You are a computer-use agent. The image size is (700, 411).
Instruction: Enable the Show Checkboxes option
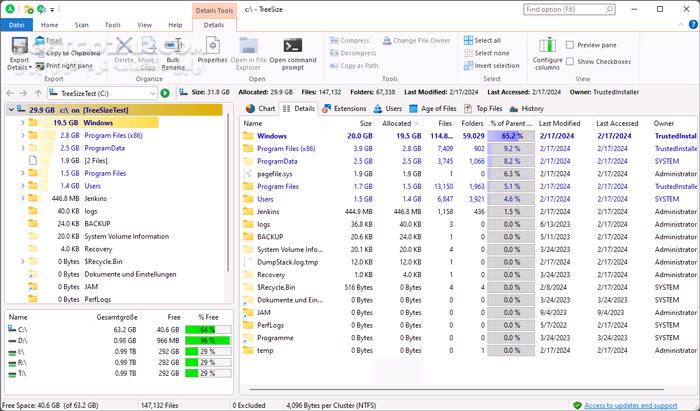570,62
